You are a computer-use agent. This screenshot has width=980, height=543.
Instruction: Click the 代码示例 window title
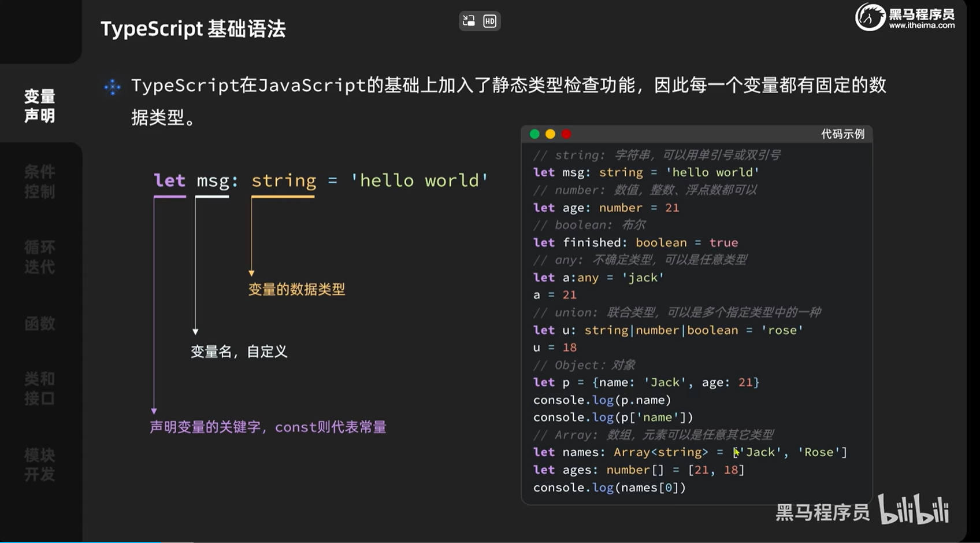(842, 134)
